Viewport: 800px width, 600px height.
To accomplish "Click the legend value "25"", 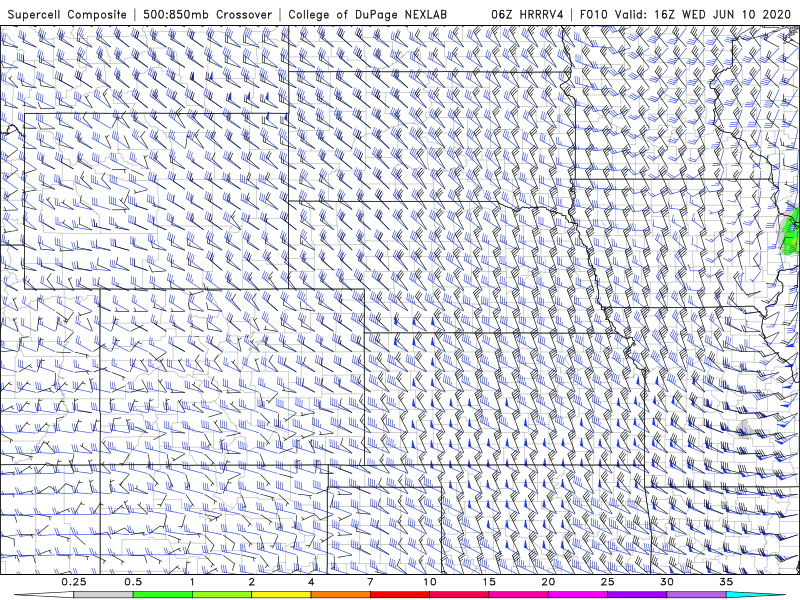I will click(608, 582).
